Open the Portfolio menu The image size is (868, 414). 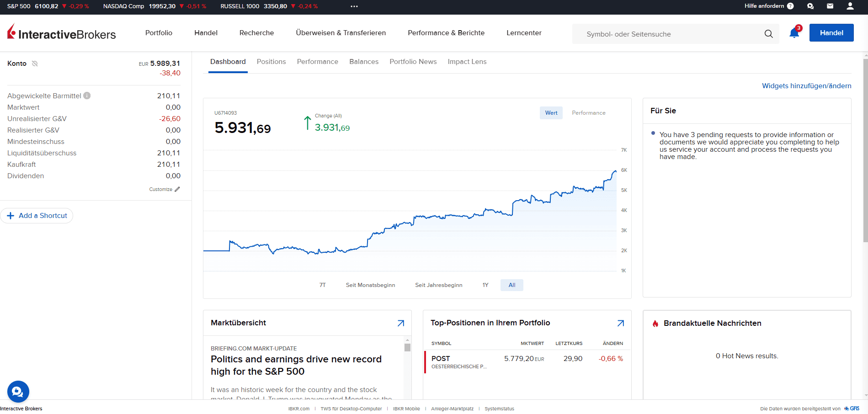159,33
